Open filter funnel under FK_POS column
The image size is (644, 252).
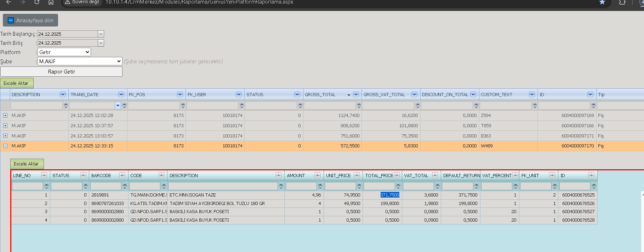coord(183,106)
